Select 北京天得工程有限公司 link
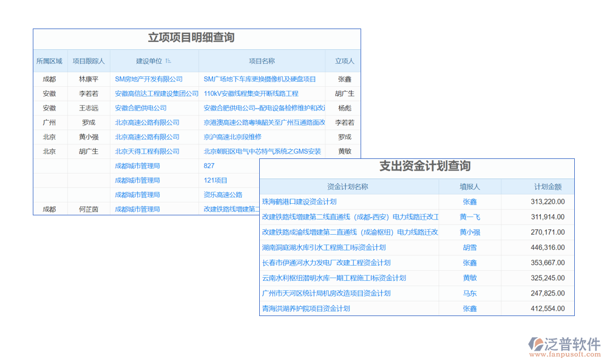Screen dimensions: 607x364 click(x=147, y=152)
